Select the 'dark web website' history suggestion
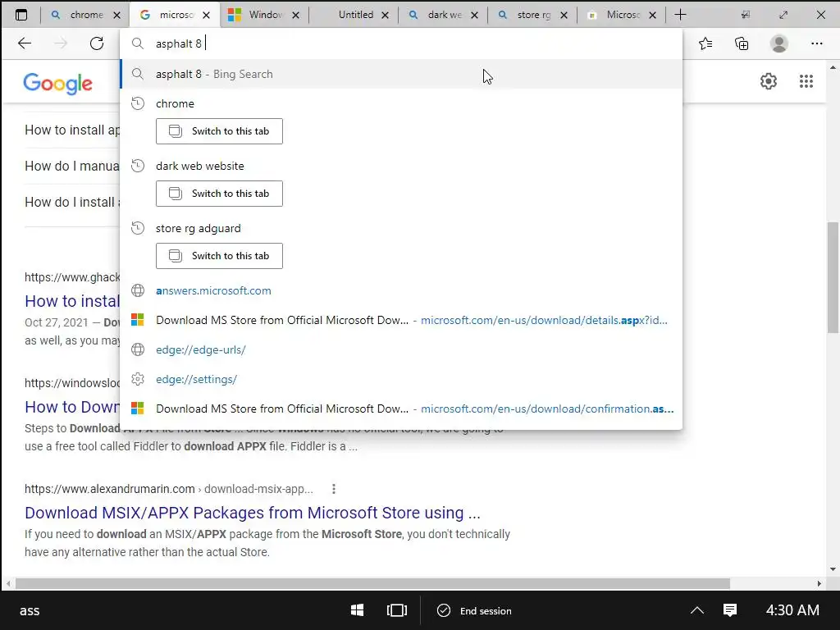This screenshot has width=840, height=630. click(x=401, y=166)
